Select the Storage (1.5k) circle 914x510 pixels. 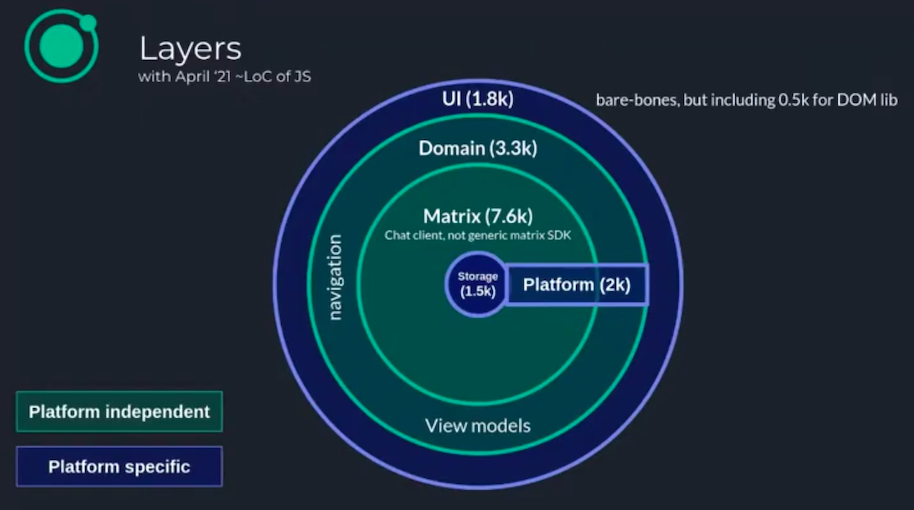tap(477, 285)
